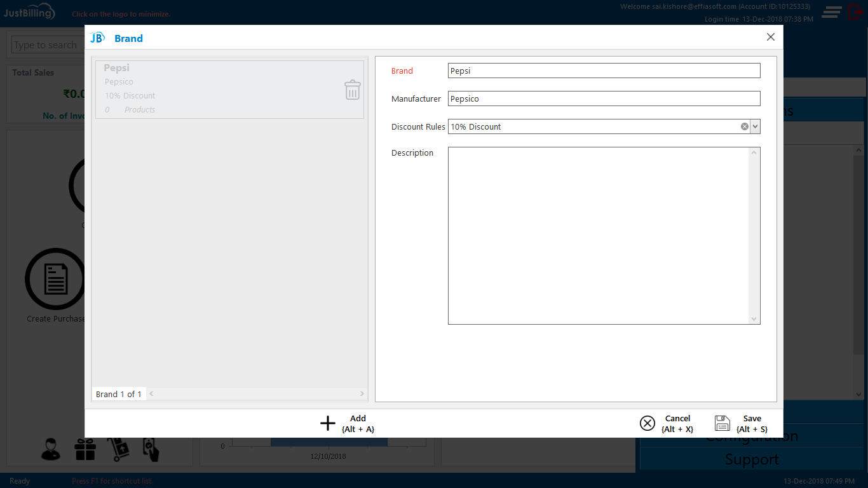Click the '12/10/2018' chart date label
This screenshot has width=868, height=488.
329,456
